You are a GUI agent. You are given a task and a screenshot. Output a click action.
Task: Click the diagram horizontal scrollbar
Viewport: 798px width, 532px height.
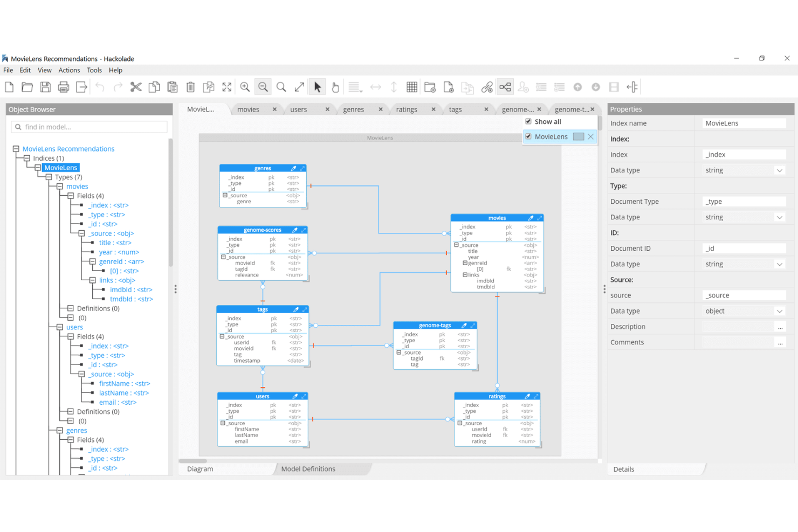click(x=192, y=461)
